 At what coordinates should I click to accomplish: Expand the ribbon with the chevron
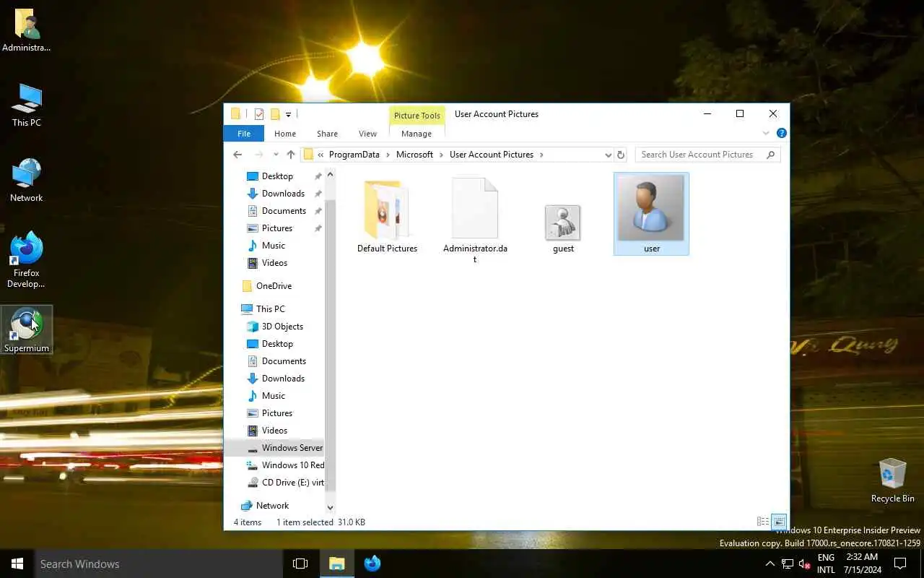pyautogui.click(x=766, y=134)
